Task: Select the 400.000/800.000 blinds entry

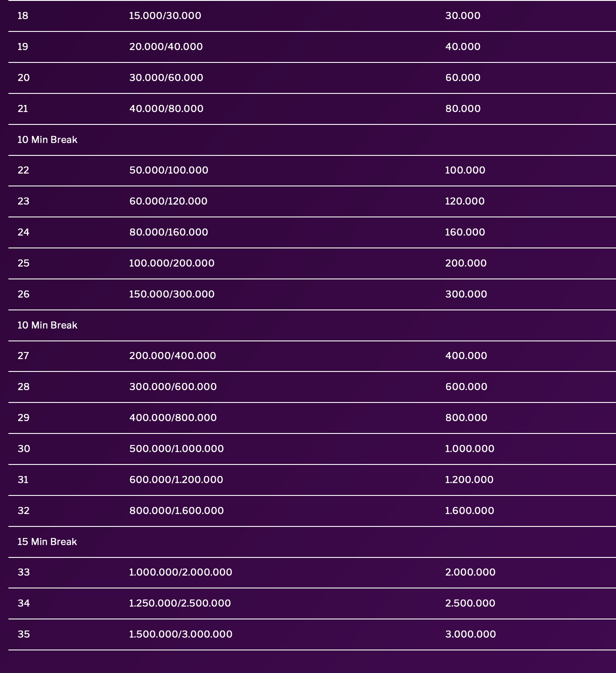Action: [x=173, y=418]
